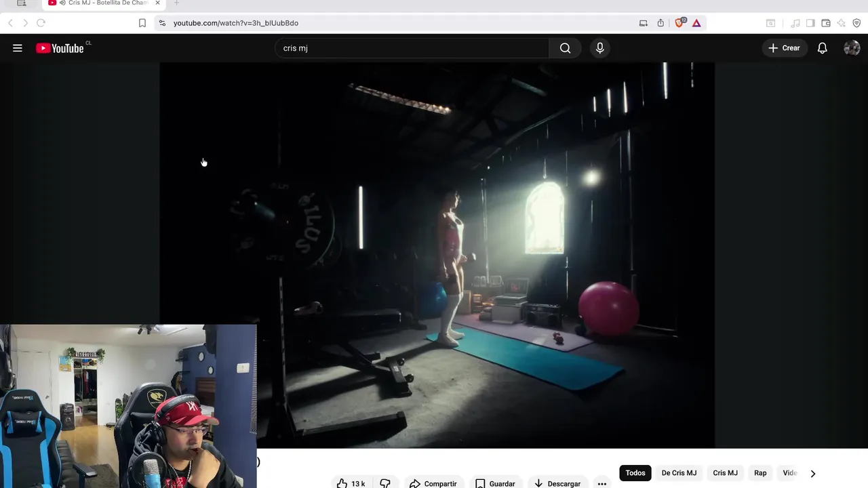
Task: Show more filter chips with right arrow
Action: [x=812, y=473]
